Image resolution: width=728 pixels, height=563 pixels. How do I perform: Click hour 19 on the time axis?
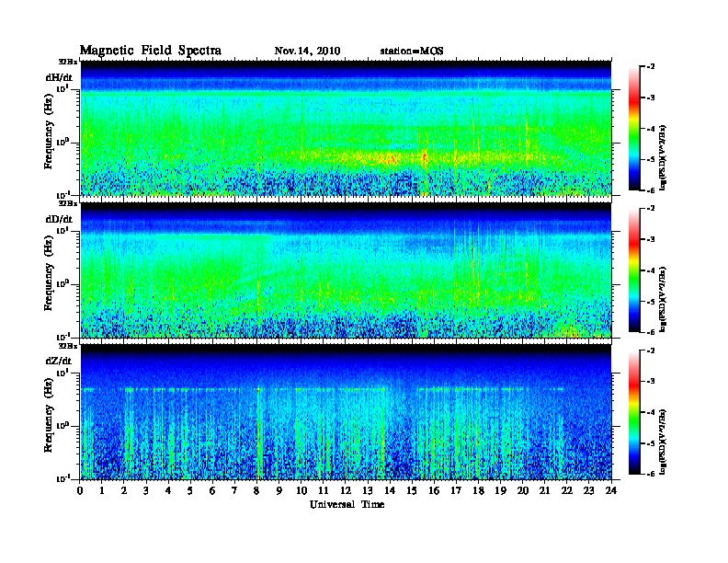pyautogui.click(x=500, y=491)
